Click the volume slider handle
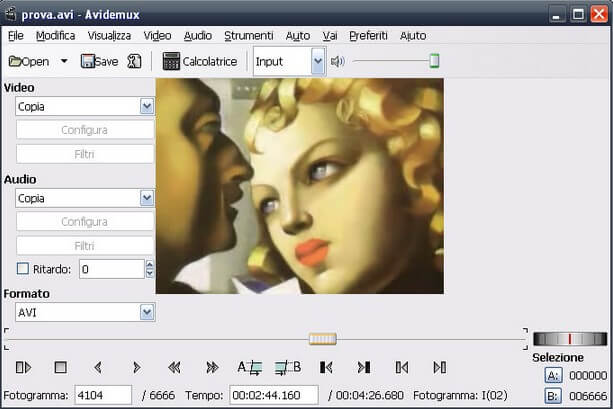The width and height of the screenshot is (613, 409). pyautogui.click(x=434, y=61)
